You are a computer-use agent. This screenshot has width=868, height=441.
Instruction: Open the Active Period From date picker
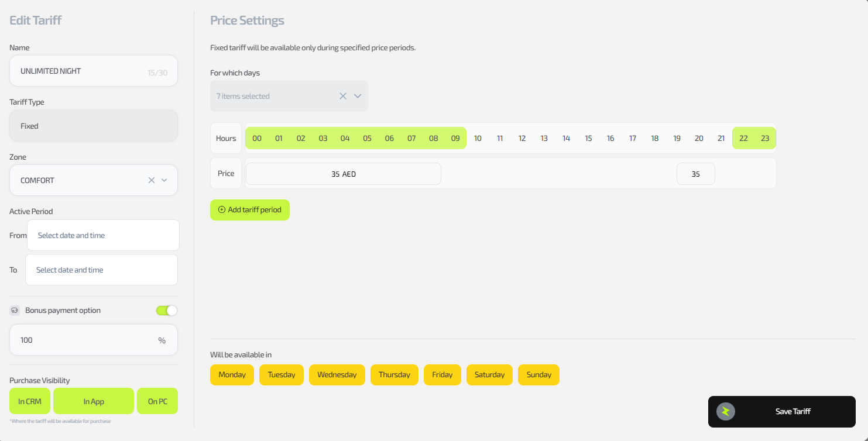click(103, 235)
